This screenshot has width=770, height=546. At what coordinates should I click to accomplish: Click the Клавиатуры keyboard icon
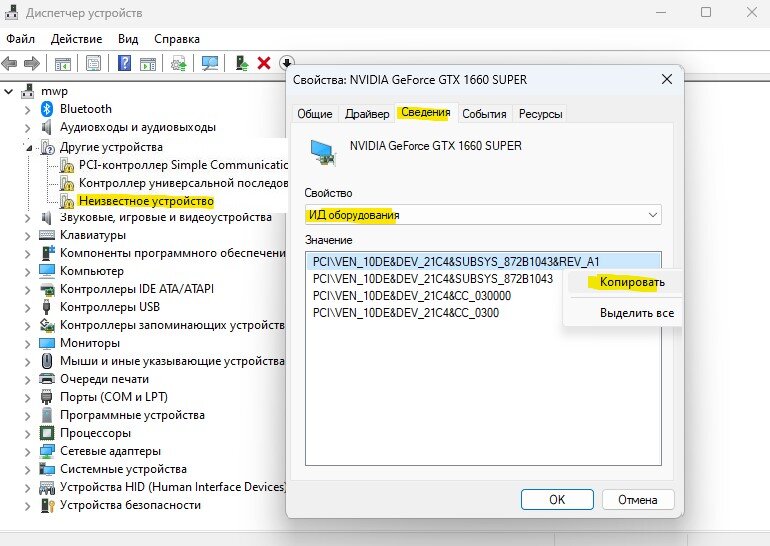pos(47,235)
